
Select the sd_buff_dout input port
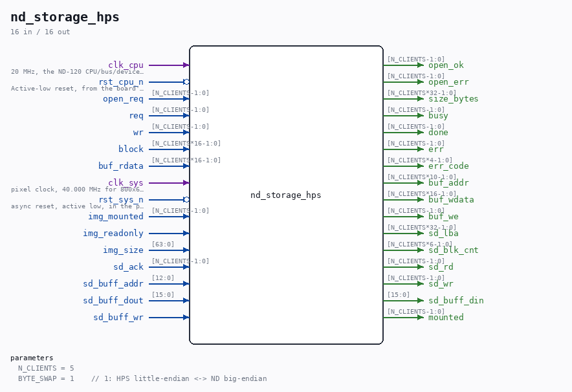tap(113, 301)
